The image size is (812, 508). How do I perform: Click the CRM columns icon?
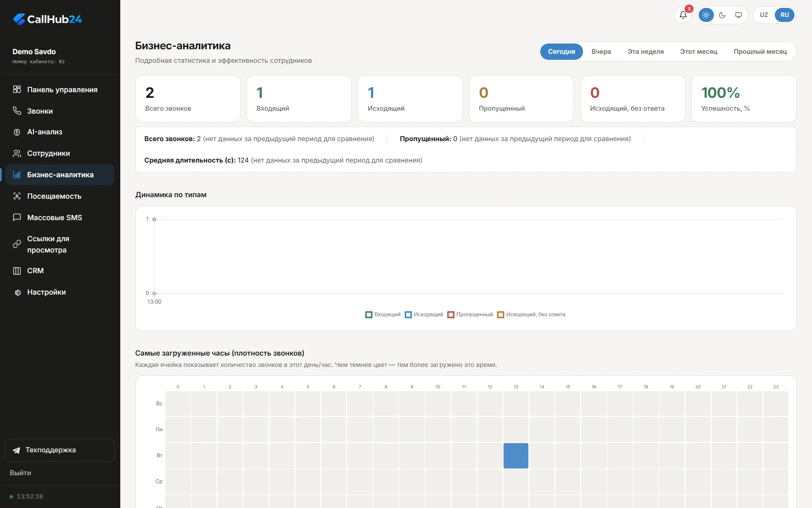[x=17, y=271]
